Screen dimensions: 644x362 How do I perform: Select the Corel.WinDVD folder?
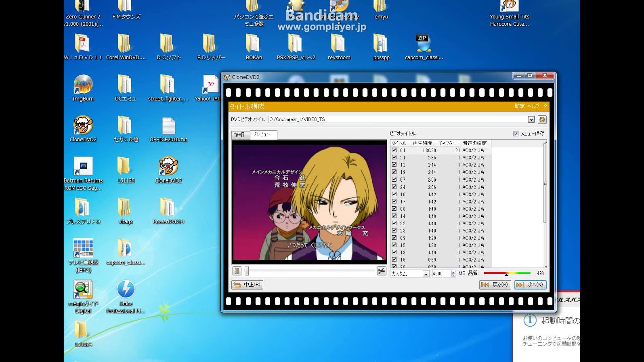click(x=126, y=47)
